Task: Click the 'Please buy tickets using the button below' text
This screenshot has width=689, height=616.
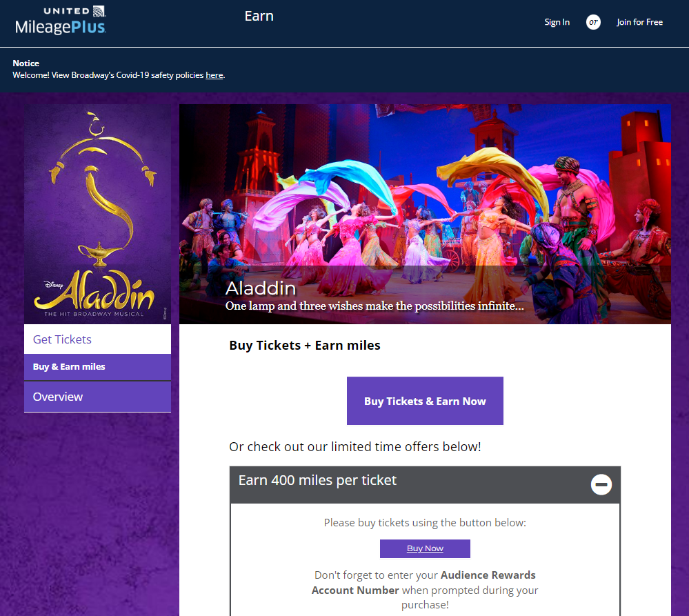Action: [x=425, y=522]
